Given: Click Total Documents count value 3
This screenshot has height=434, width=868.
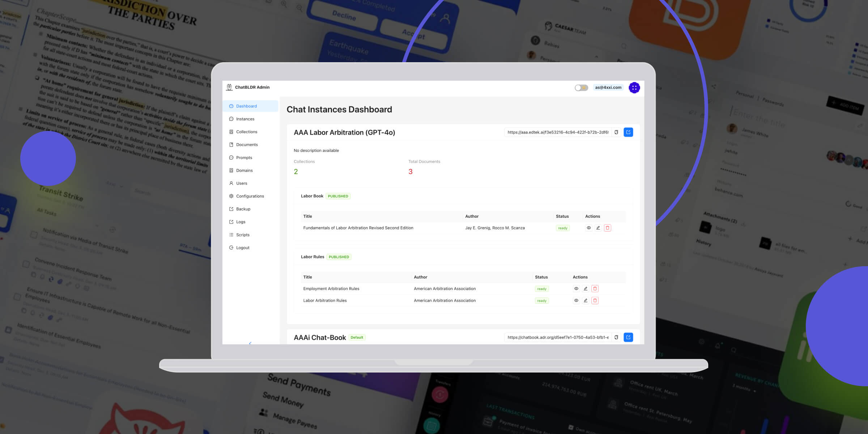Looking at the screenshot, I should point(410,172).
